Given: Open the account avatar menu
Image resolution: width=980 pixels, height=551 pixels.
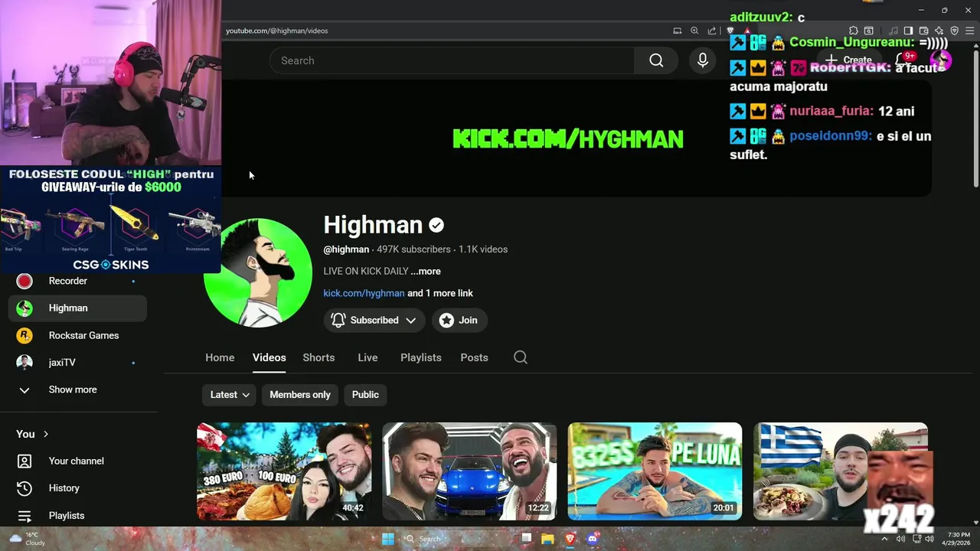Looking at the screenshot, I should (x=940, y=60).
